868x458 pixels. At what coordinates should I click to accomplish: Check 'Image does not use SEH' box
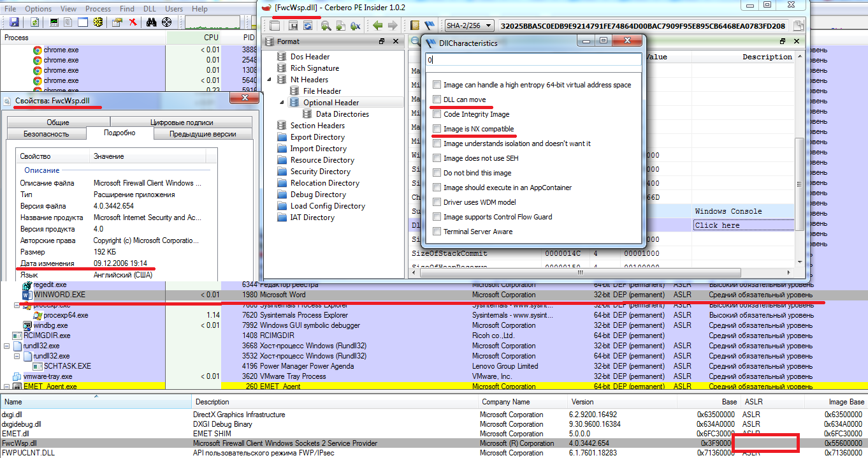coord(437,158)
